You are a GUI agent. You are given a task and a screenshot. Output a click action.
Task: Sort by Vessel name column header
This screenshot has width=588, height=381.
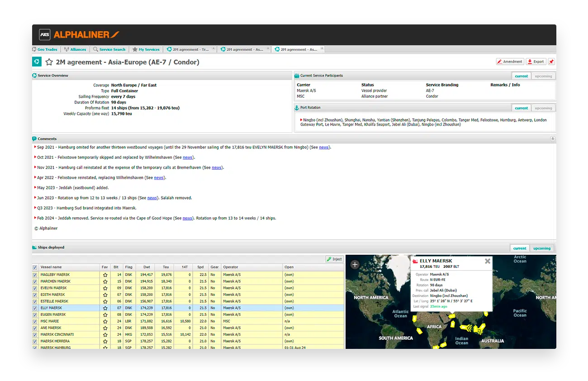pyautogui.click(x=69, y=267)
